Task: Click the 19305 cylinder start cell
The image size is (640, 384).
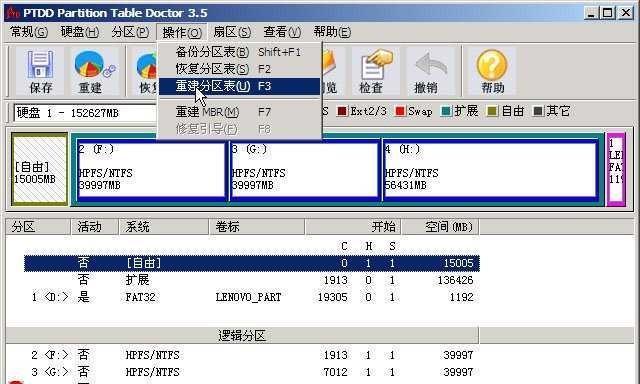Action: (x=333, y=297)
